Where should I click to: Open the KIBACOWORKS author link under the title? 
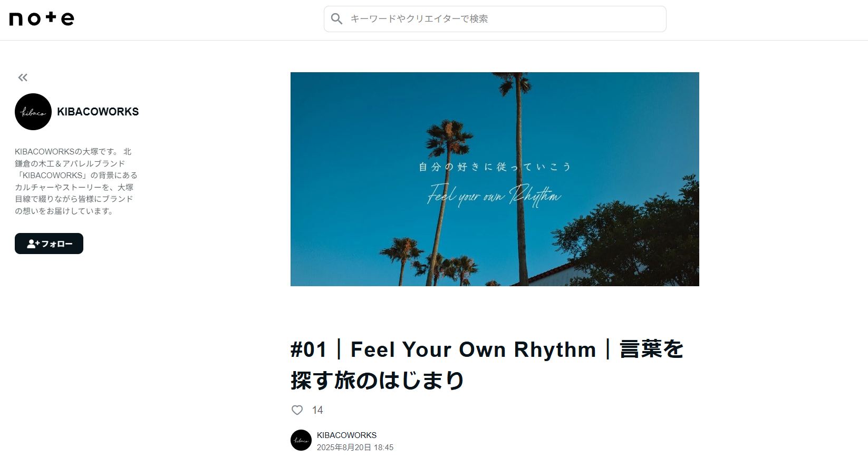click(346, 435)
